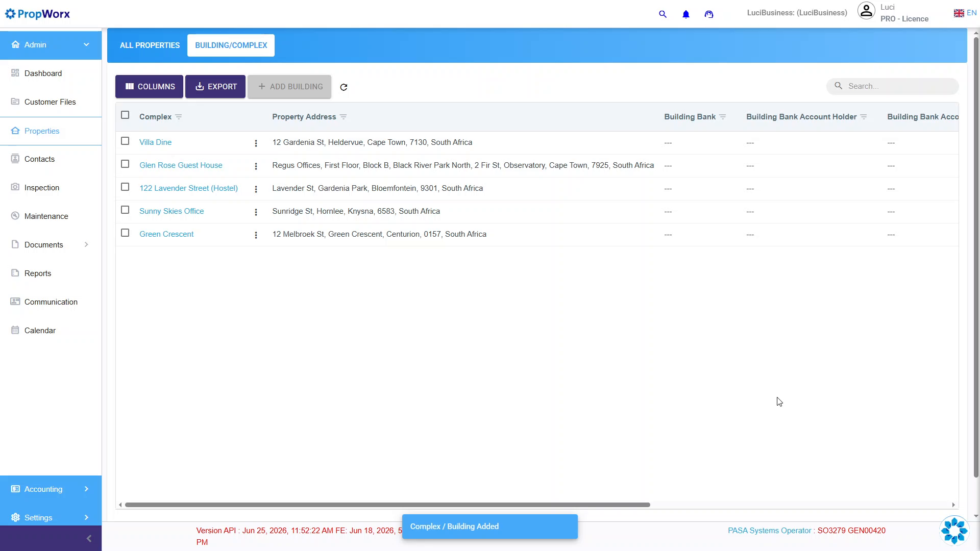Open Villa Dine complex
Image resolution: width=980 pixels, height=551 pixels.
tap(155, 142)
